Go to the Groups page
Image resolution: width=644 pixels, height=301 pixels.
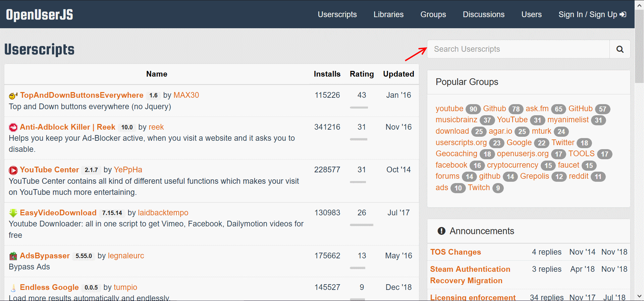coord(433,14)
